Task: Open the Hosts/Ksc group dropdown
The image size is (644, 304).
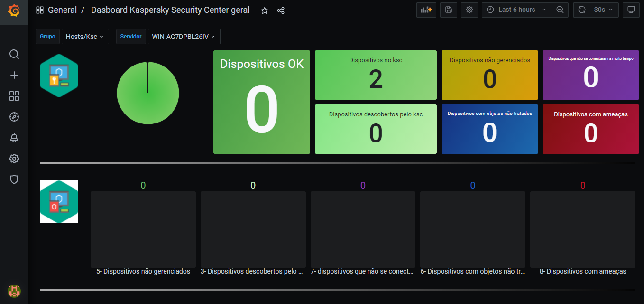Action: (85, 37)
